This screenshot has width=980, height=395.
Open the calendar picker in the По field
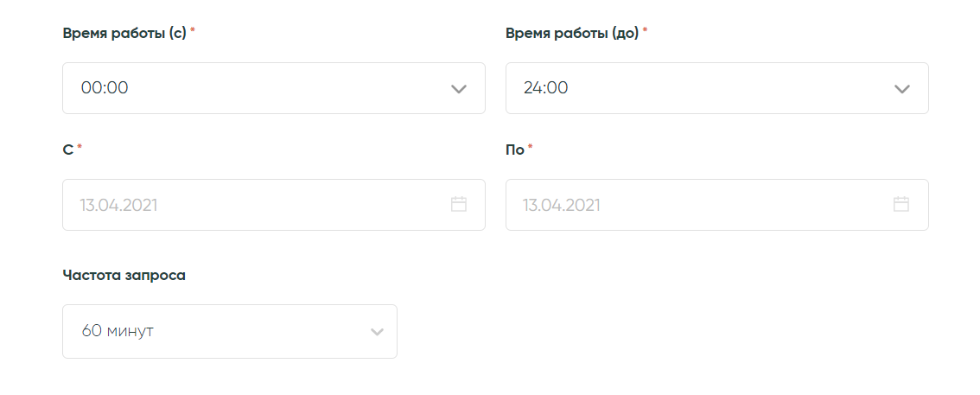click(901, 205)
